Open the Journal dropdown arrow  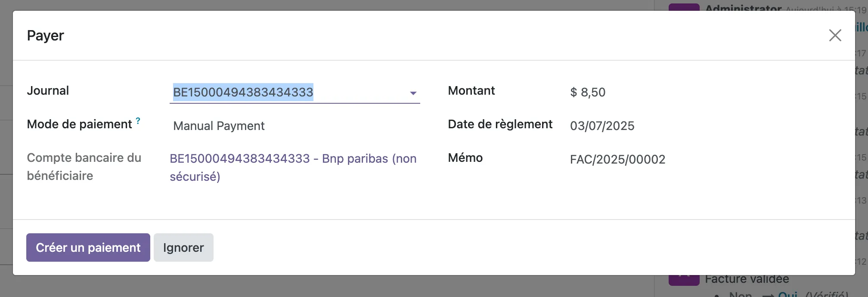tap(413, 93)
